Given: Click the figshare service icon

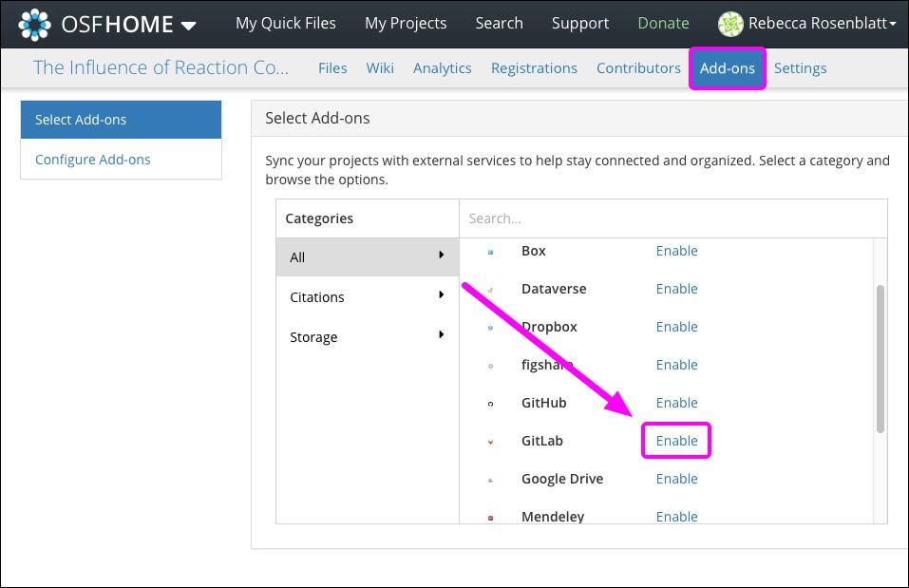Looking at the screenshot, I should [490, 365].
